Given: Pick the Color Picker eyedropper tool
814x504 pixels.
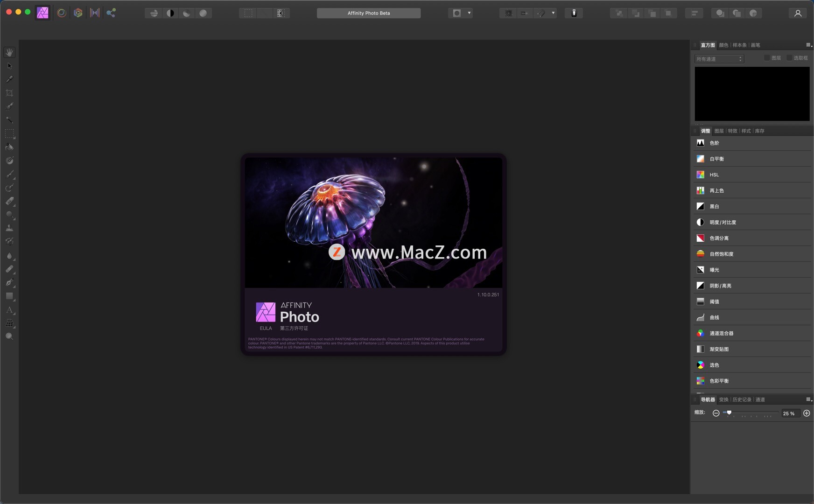Looking at the screenshot, I should tap(9, 79).
